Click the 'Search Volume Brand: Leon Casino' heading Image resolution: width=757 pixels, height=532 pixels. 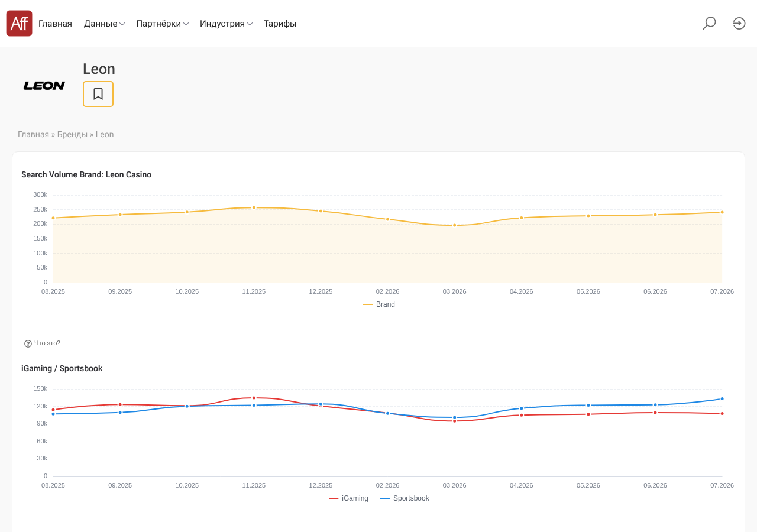86,174
